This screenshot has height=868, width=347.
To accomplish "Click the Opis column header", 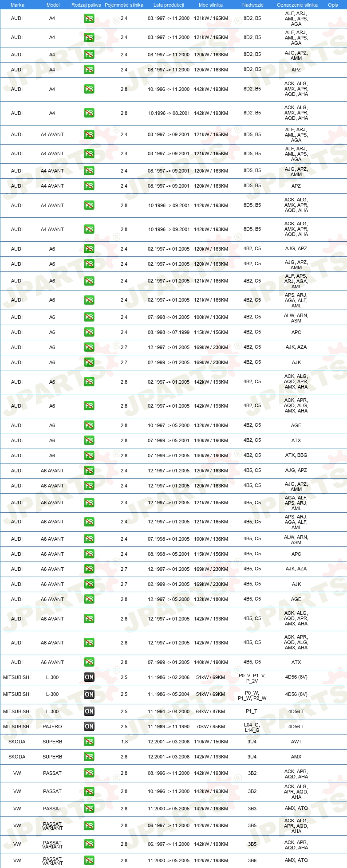I will click(x=333, y=5).
